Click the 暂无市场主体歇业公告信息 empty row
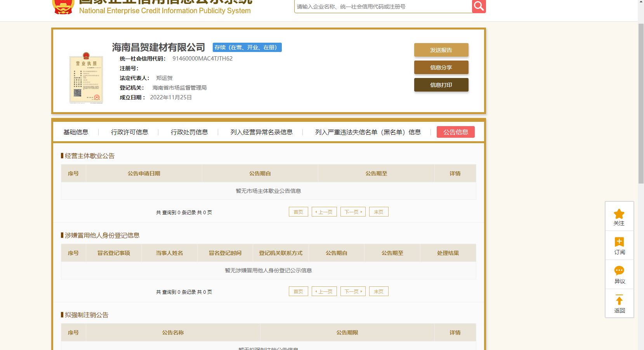The image size is (644, 350). point(269,191)
